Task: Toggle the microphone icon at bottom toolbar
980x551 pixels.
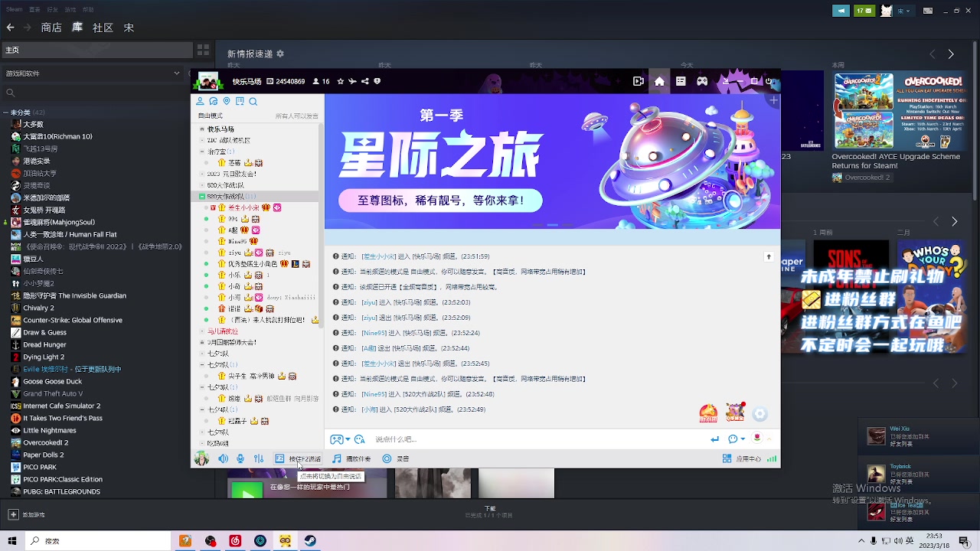Action: (240, 458)
